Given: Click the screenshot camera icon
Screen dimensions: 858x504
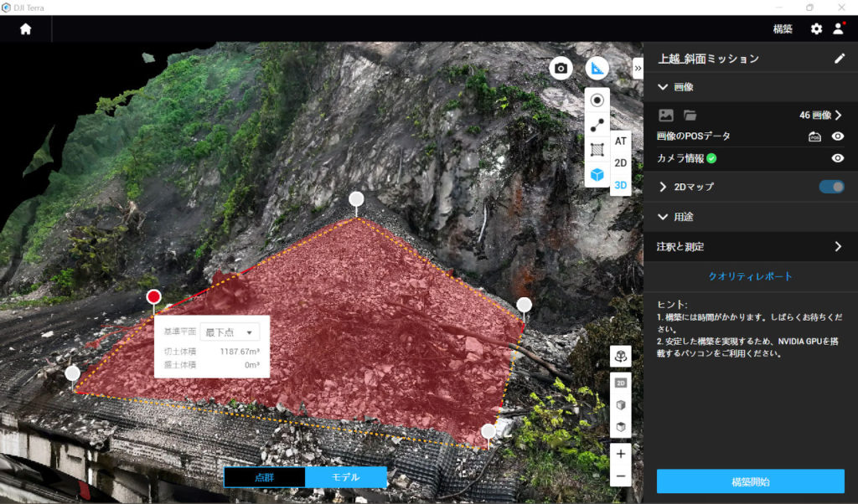Looking at the screenshot, I should [x=561, y=67].
